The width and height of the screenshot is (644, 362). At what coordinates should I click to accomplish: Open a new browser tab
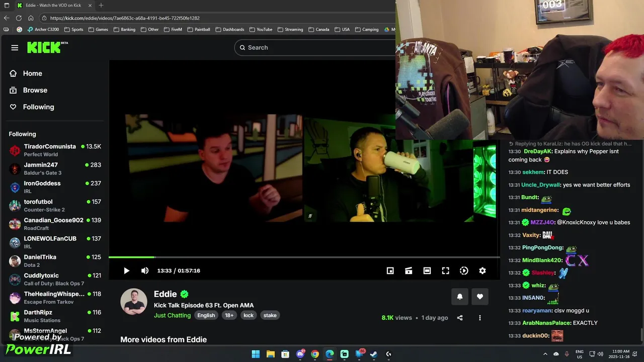point(101,5)
